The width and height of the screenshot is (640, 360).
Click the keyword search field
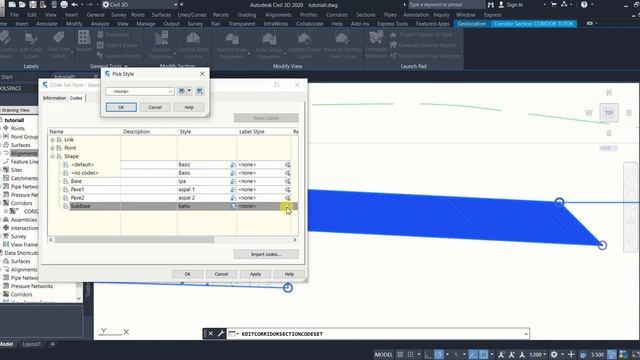445,4
